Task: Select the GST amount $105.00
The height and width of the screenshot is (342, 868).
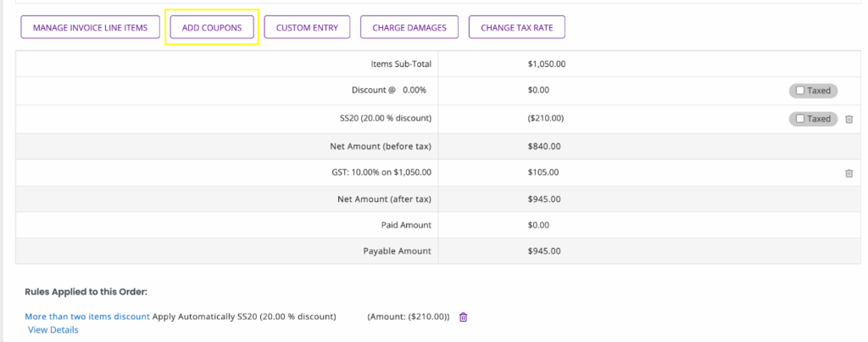Action: coord(543,172)
